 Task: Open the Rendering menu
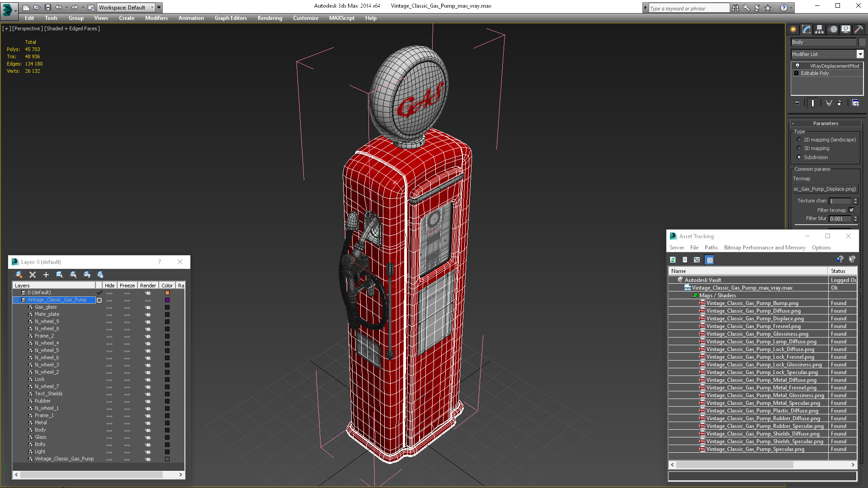[x=269, y=18]
